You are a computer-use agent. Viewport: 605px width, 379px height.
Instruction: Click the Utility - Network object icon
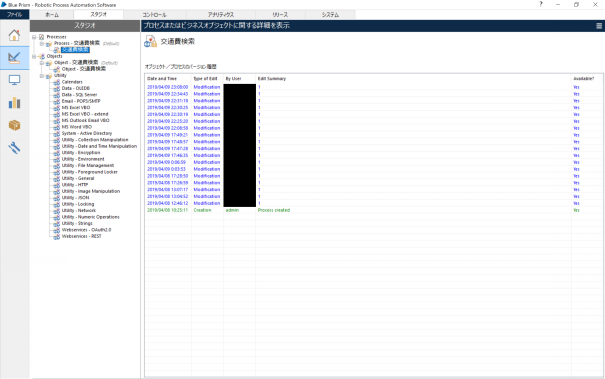[x=57, y=211]
